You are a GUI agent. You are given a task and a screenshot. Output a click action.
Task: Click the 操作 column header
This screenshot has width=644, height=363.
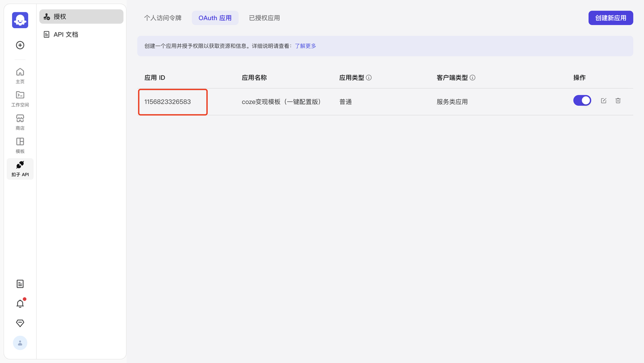pyautogui.click(x=580, y=78)
